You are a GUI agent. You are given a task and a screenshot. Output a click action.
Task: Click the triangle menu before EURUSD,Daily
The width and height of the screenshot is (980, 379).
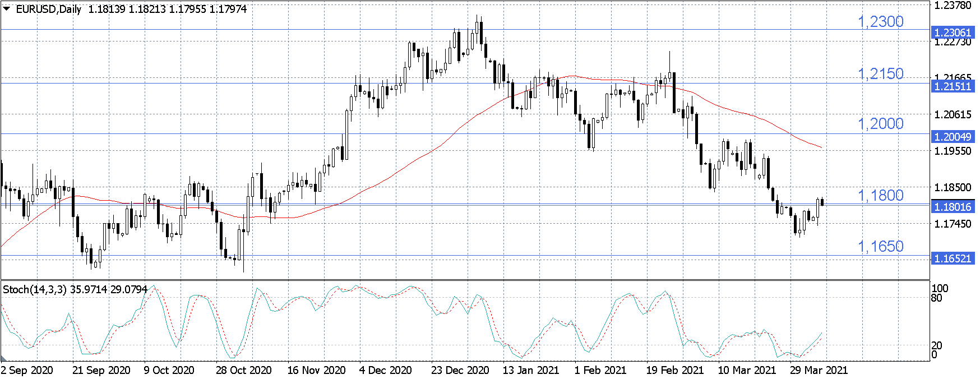7,8
